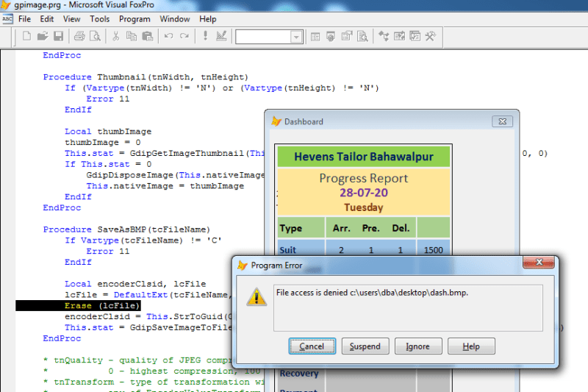
Task: Click the Suspend button in Program Error
Action: pos(365,346)
